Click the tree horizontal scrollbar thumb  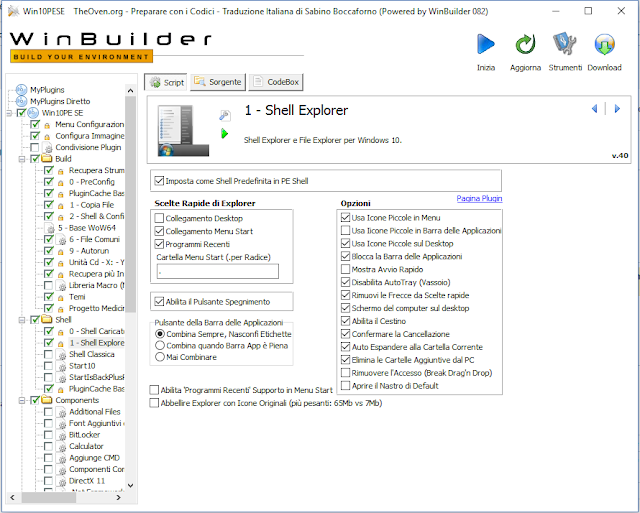(49, 497)
